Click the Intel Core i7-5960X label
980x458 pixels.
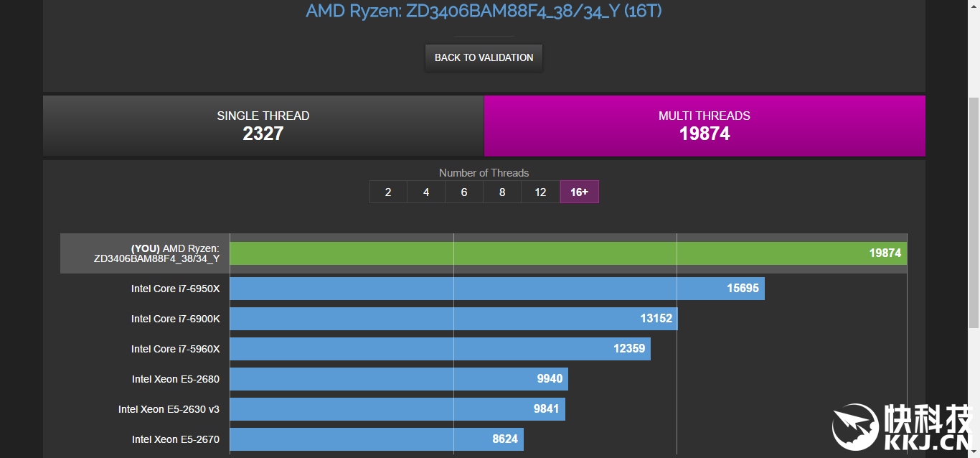coord(175,349)
